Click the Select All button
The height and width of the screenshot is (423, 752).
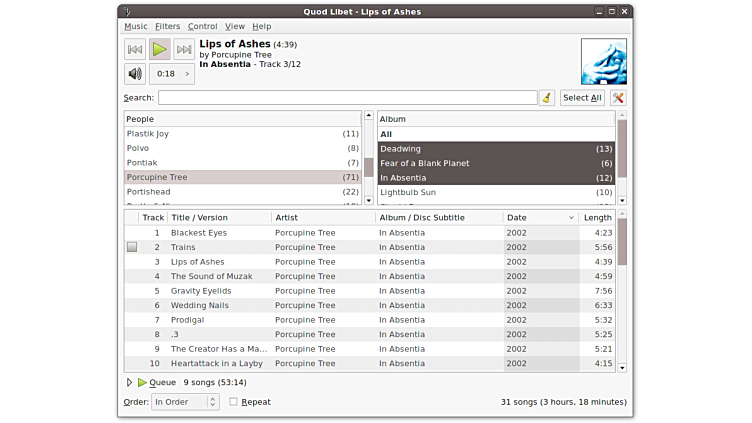(582, 98)
